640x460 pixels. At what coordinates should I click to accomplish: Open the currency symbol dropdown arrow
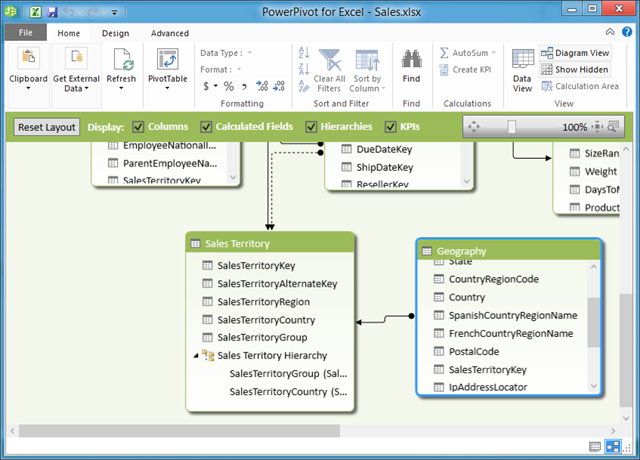(x=216, y=86)
